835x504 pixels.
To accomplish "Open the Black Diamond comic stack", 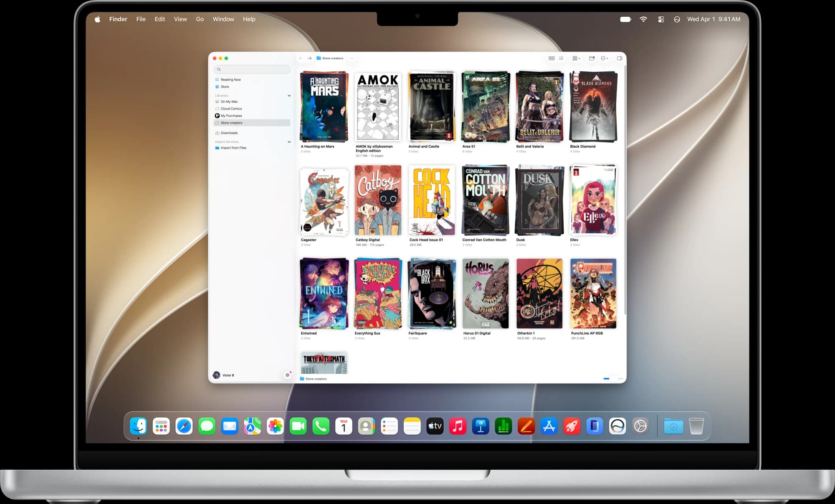I will pos(593,107).
